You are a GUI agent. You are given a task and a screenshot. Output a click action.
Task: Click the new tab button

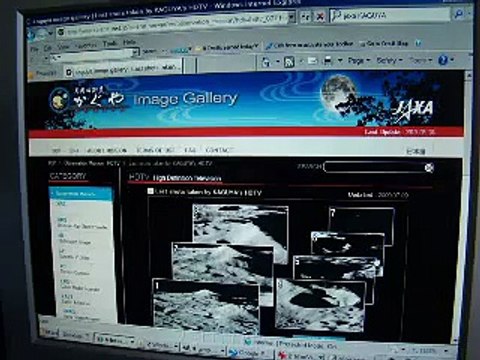click(x=189, y=66)
